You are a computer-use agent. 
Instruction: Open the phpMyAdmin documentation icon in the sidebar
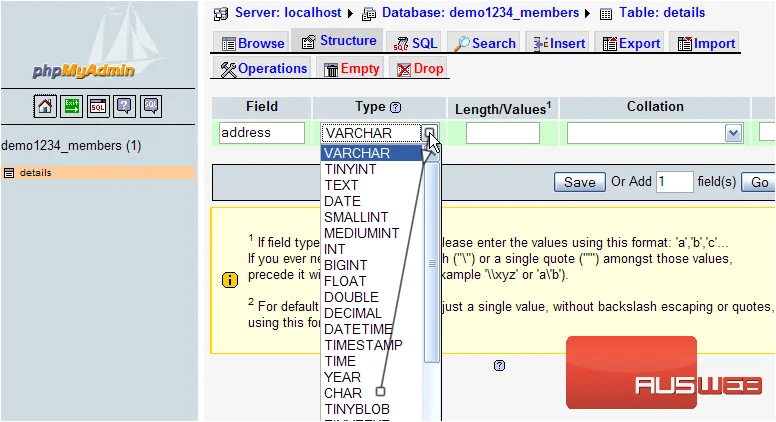point(124,106)
